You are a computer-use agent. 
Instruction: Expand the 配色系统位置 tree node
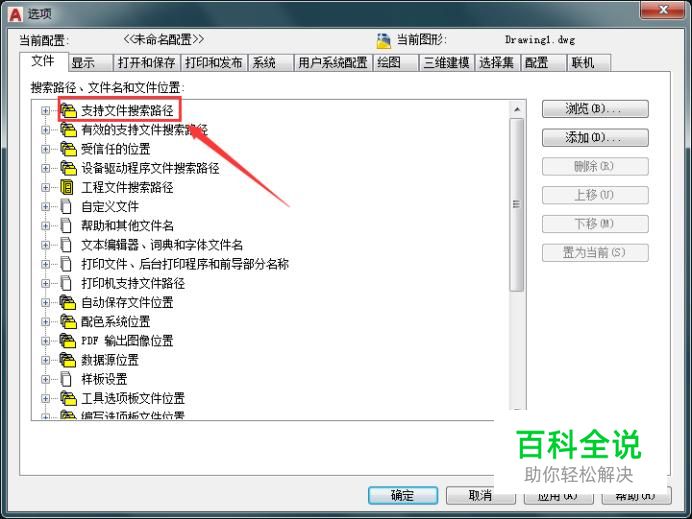(45, 322)
